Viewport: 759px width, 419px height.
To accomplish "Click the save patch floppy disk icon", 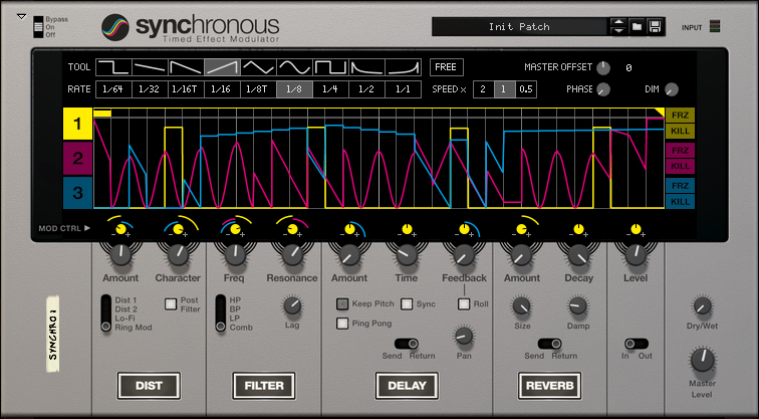I will click(655, 26).
